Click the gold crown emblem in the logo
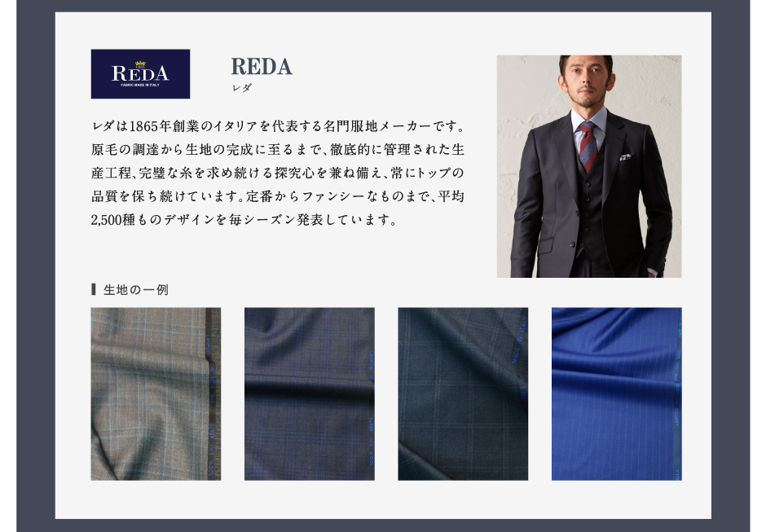The image size is (766, 532). tap(140, 64)
